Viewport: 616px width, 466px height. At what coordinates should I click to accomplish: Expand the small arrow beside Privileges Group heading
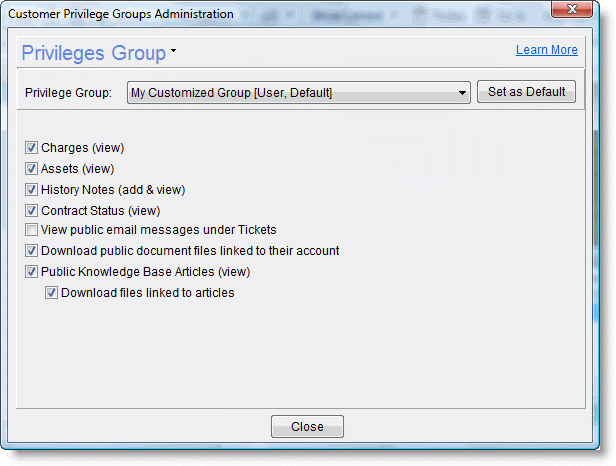pos(173,50)
